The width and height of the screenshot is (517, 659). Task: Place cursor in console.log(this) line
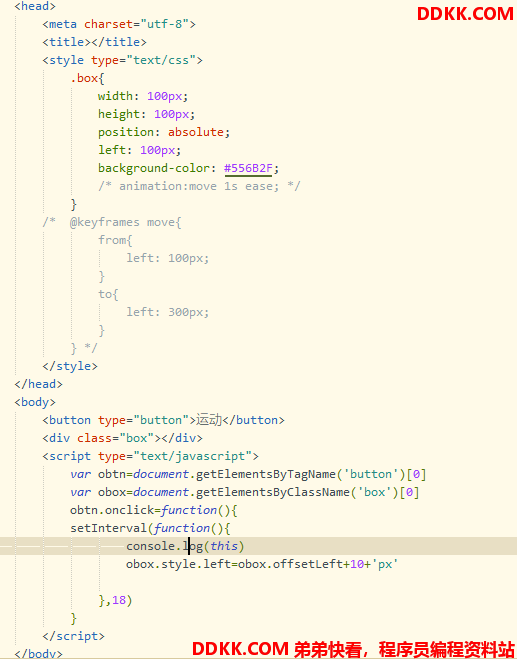click(185, 546)
